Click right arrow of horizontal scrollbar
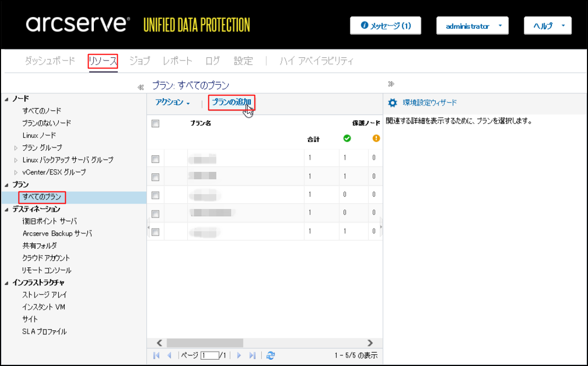Screen dimensions: 588x366 tap(370, 343)
